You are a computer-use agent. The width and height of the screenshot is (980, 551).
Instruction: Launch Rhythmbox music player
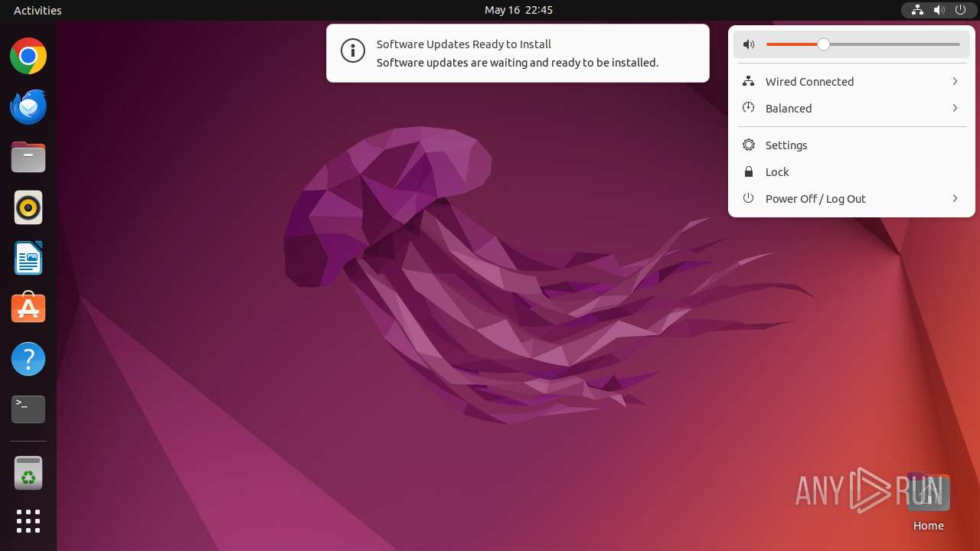click(x=28, y=207)
